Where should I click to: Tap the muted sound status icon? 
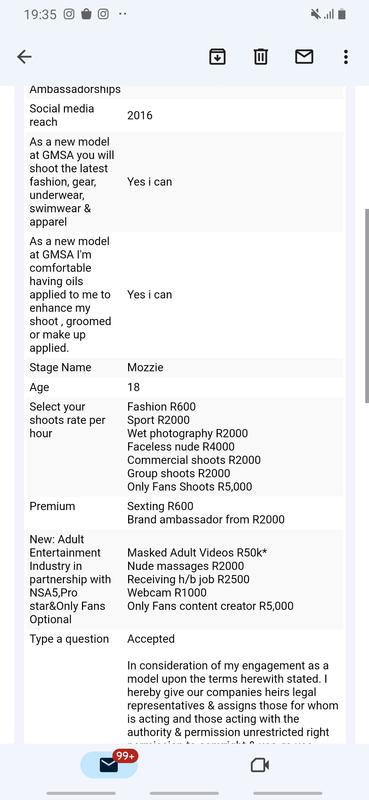[316, 14]
